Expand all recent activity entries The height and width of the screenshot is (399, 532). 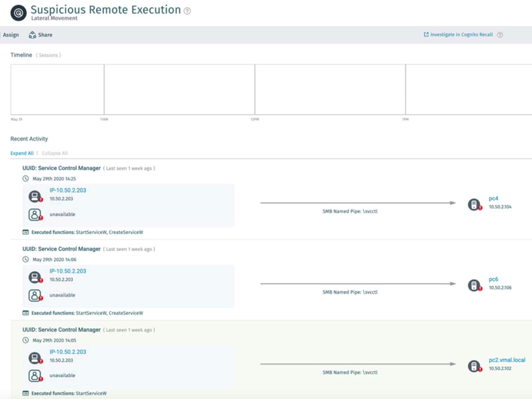tap(22, 153)
